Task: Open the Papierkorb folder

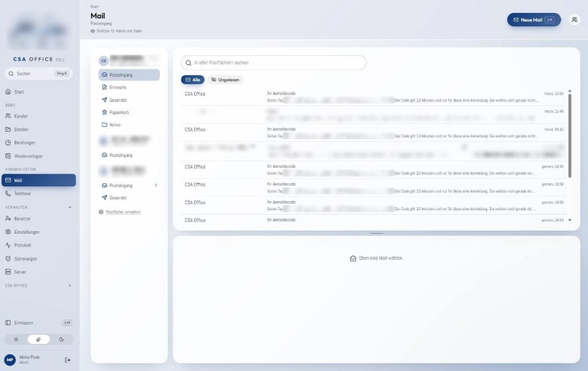Action: [129, 112]
